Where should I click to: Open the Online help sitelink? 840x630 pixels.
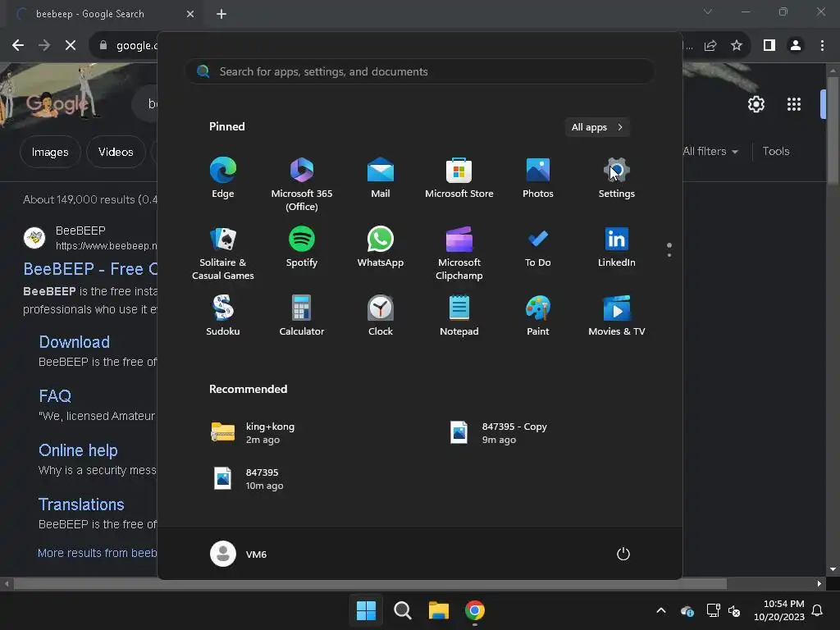[78, 450]
